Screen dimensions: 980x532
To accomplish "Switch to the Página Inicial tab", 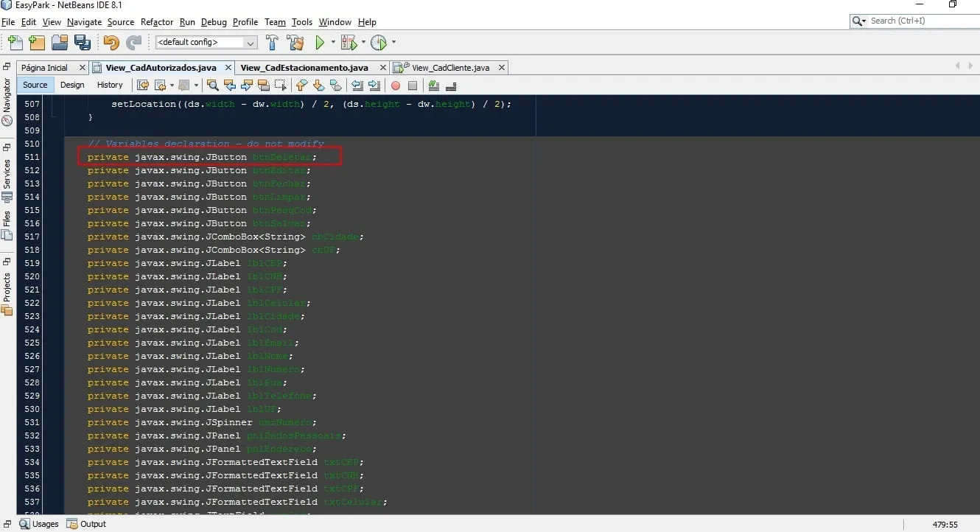I will [x=44, y=68].
